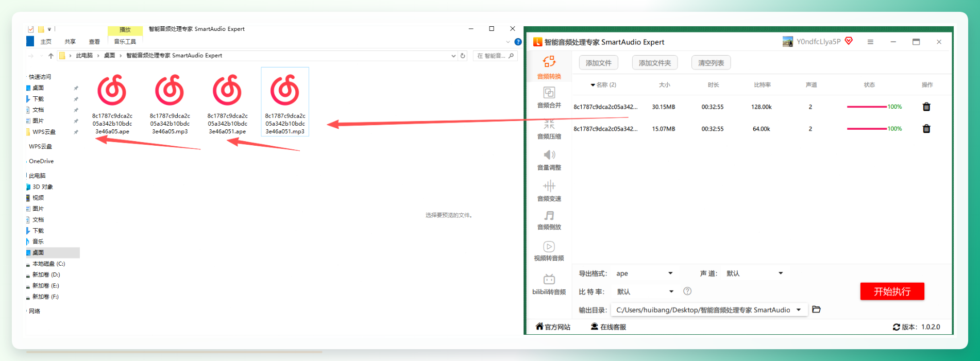
Task: Select 此电脑 in navigation tree
Action: pos(37,176)
